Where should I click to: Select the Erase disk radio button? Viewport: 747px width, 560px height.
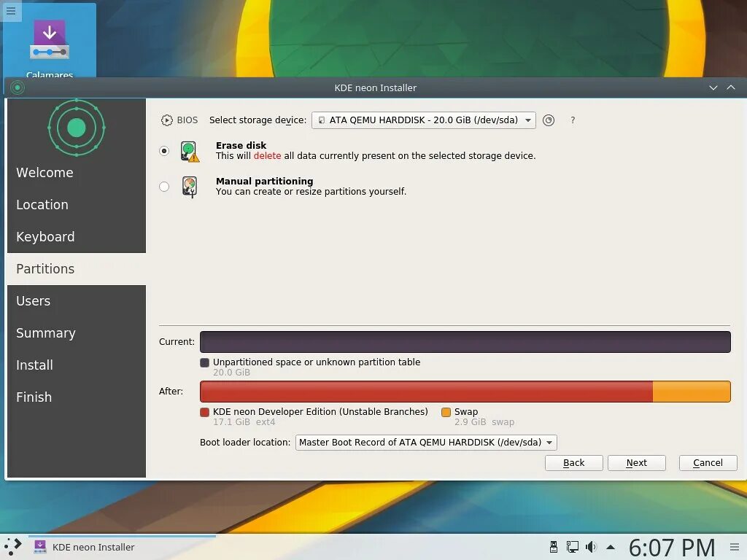tap(164, 151)
